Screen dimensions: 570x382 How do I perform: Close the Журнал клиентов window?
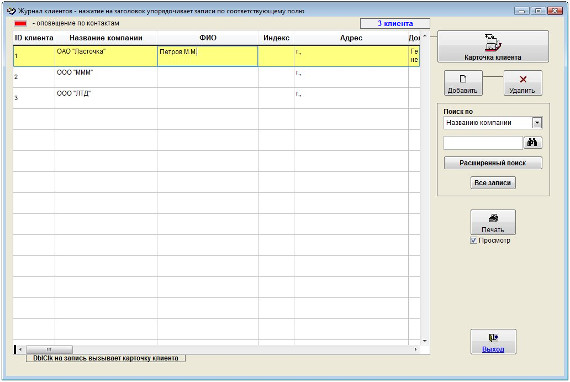coord(555,11)
